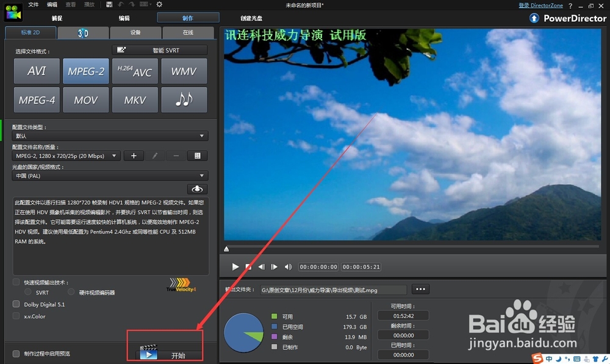Select the MKV format button
This screenshot has height=364, width=610.
pos(135,100)
